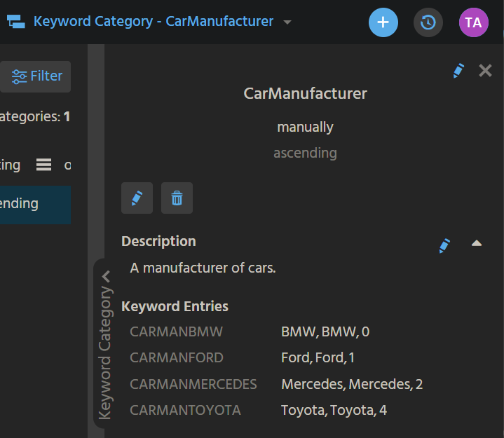Select the CARMANBMW keyword entry
The image size is (504, 438).
pyautogui.click(x=176, y=331)
